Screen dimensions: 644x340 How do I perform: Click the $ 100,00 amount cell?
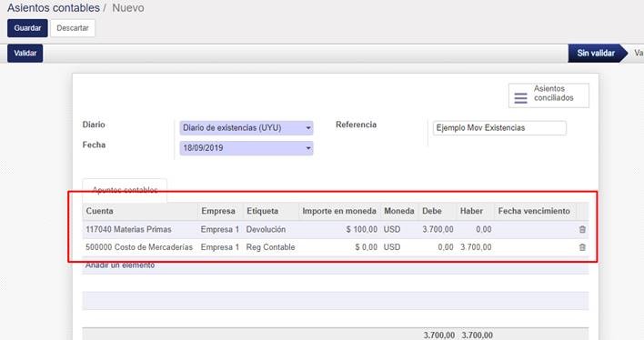pos(361,229)
